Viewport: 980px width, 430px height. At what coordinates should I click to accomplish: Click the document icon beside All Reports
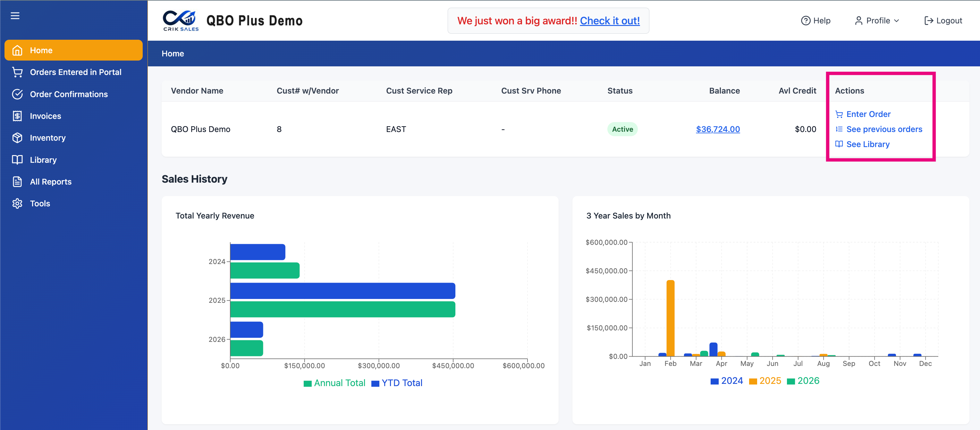[17, 182]
